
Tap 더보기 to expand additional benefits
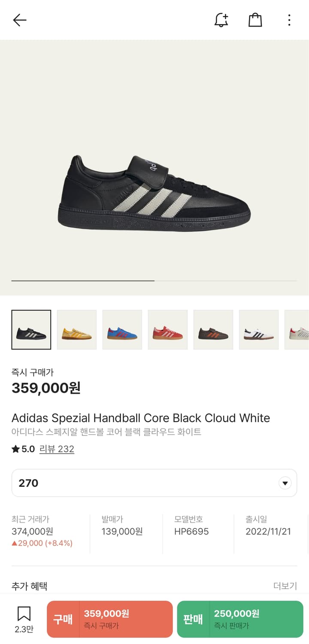[285, 586]
